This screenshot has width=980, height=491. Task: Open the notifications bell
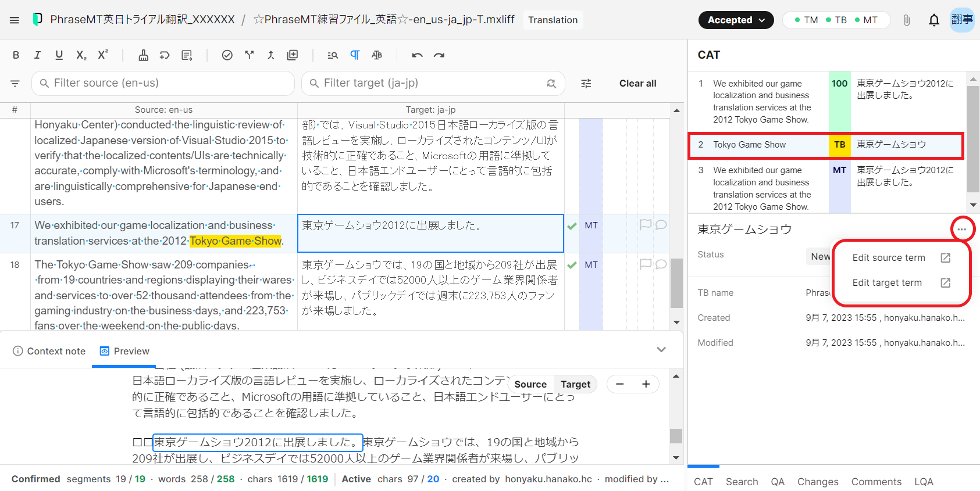point(933,20)
